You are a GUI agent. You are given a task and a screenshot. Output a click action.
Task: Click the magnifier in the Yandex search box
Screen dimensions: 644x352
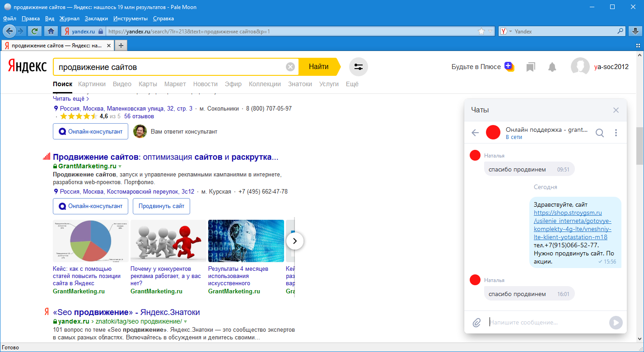(x=621, y=32)
